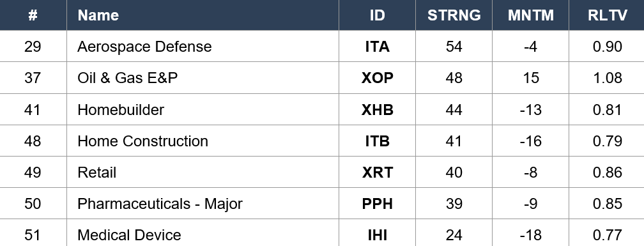644x246 pixels.
Task: Click the XHB ticker ID
Action: 378,110
